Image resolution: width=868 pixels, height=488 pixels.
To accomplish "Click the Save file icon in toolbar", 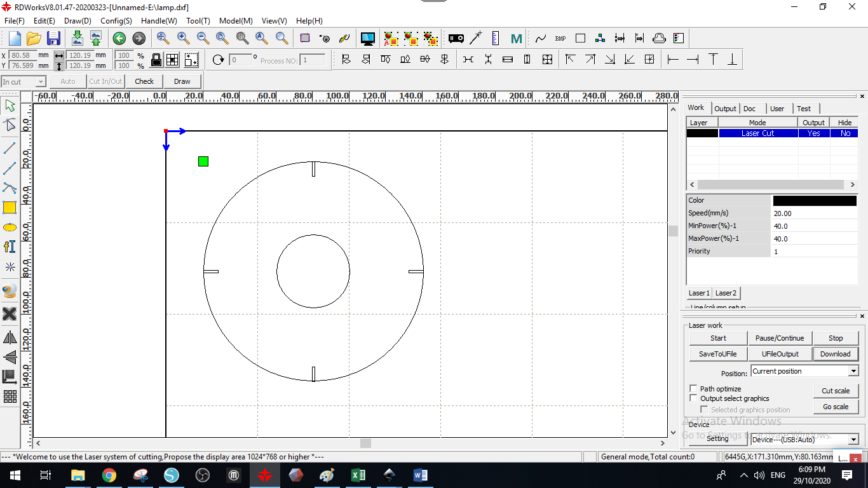I will 53,38.
